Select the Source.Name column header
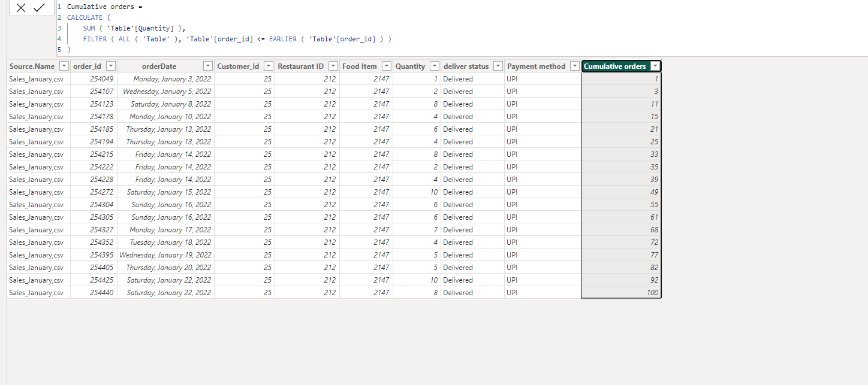The image size is (868, 385). tap(32, 66)
